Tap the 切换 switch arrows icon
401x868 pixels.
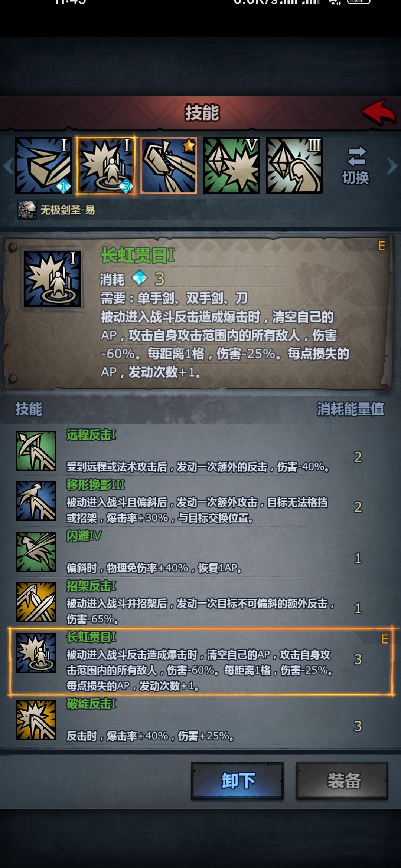(356, 156)
